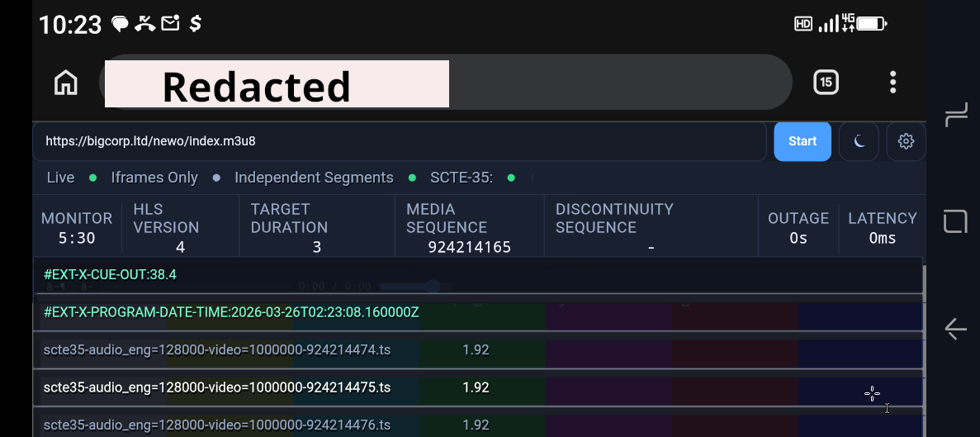Image resolution: width=980 pixels, height=437 pixels.
Task: Focus the index.m3u8 stream URL field
Action: click(x=396, y=141)
